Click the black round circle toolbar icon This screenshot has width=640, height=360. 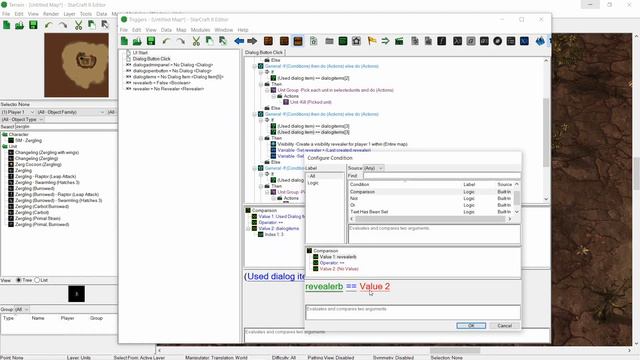pyautogui.click(x=497, y=41)
